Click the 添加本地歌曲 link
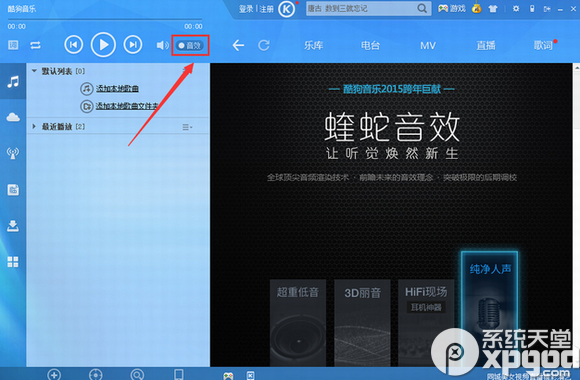This screenshot has height=380, width=580. click(x=117, y=88)
